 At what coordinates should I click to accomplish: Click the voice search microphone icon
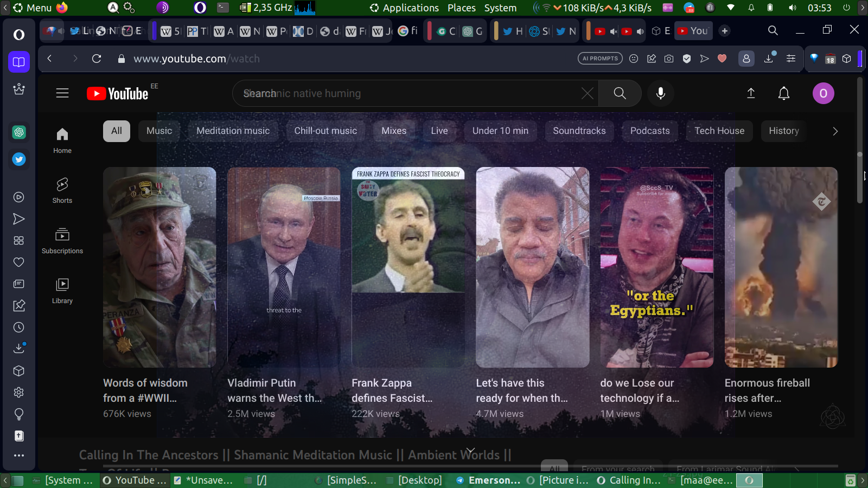pyautogui.click(x=660, y=93)
